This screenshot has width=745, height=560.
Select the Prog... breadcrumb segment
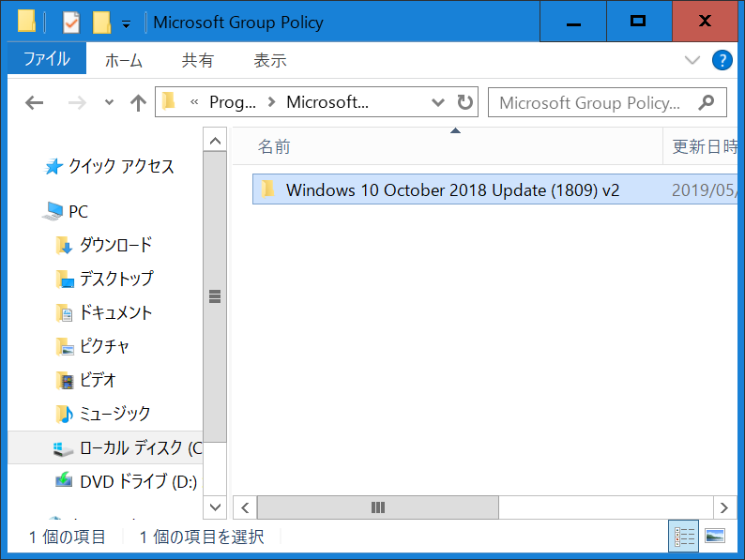tap(233, 101)
